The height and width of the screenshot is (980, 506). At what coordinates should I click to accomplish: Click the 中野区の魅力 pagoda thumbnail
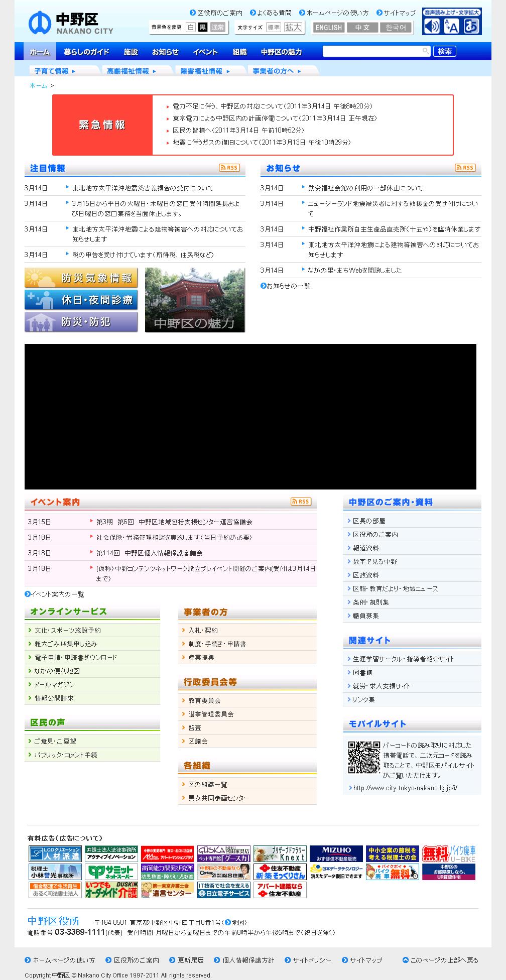[x=195, y=300]
